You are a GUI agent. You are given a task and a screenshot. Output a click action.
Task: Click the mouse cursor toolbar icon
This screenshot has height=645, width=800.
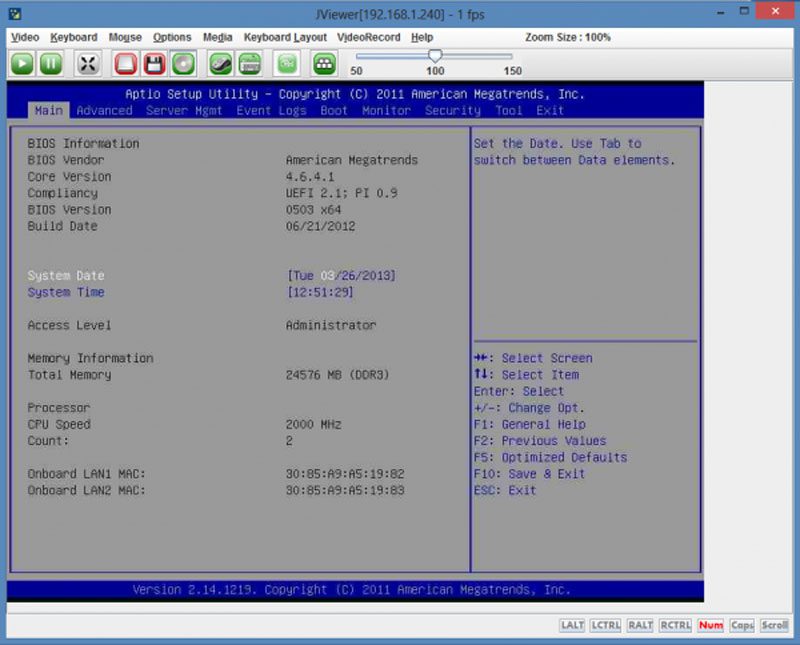pos(221,63)
